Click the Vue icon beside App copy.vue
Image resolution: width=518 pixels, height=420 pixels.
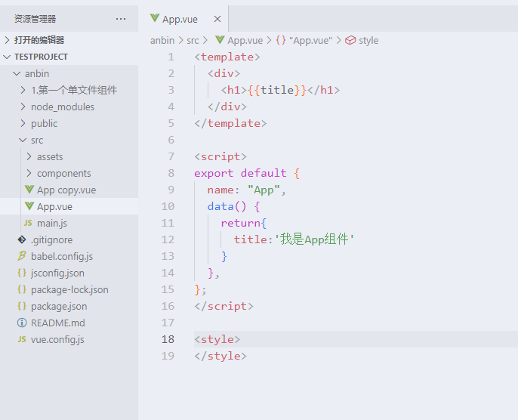pos(29,190)
